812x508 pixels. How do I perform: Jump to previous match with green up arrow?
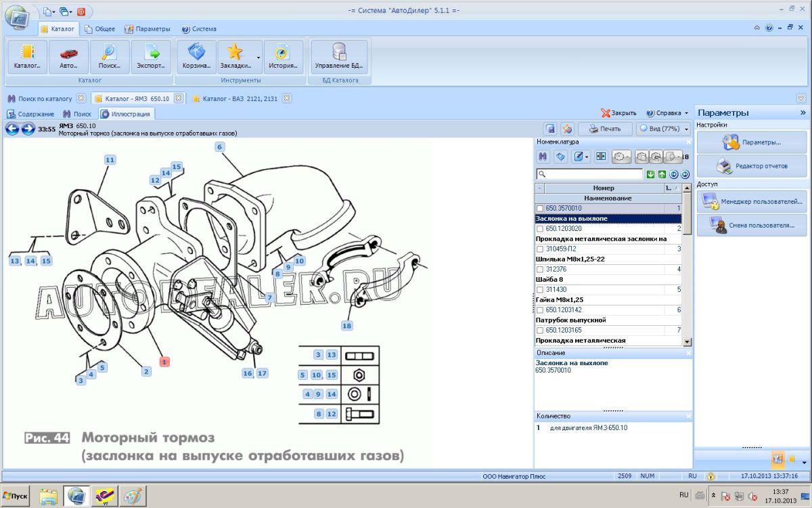pos(661,175)
